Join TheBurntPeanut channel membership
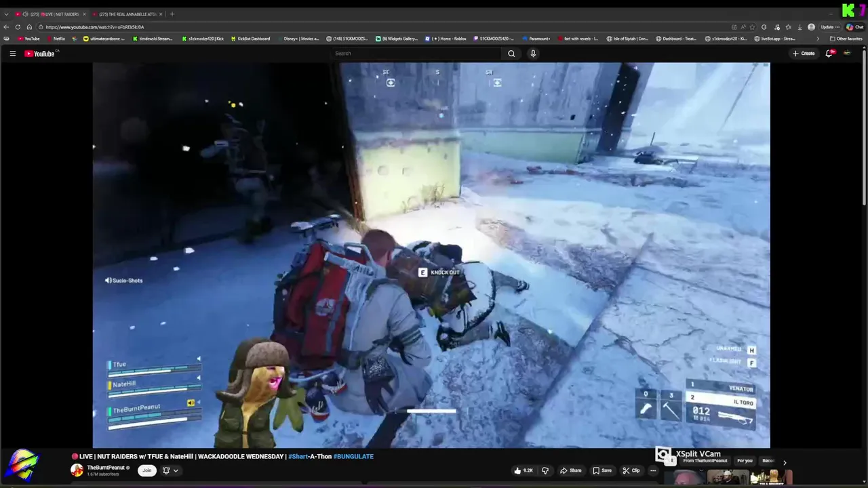The image size is (868, 488). pos(146,470)
